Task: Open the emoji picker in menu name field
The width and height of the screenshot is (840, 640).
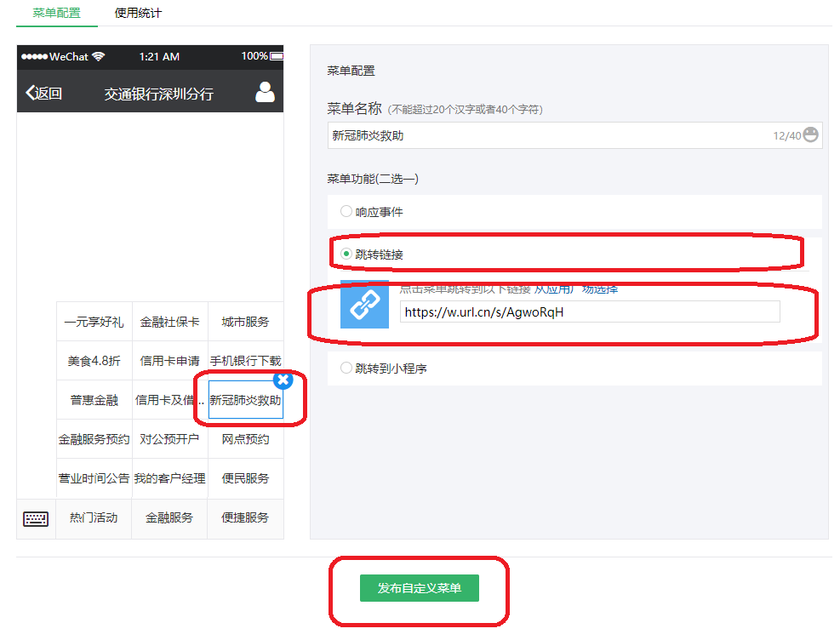Action: pyautogui.click(x=810, y=135)
